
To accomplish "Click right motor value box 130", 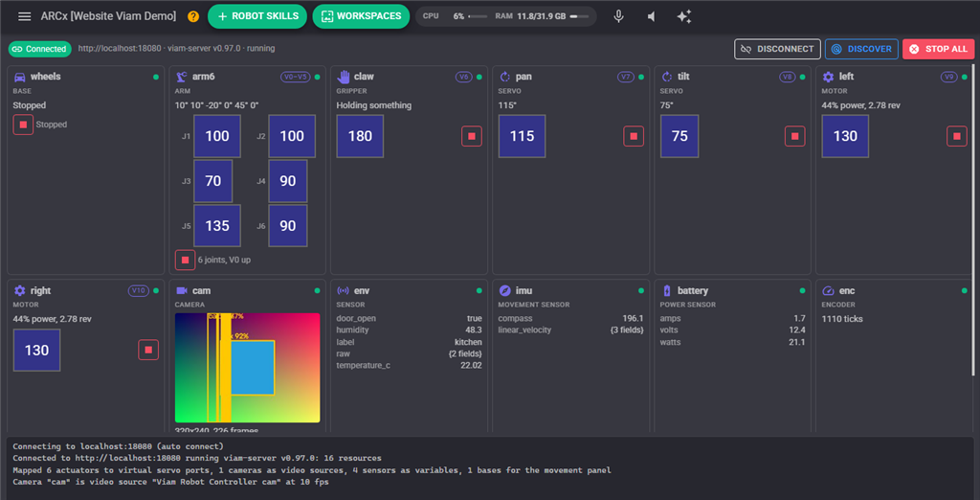I will pyautogui.click(x=37, y=350).
